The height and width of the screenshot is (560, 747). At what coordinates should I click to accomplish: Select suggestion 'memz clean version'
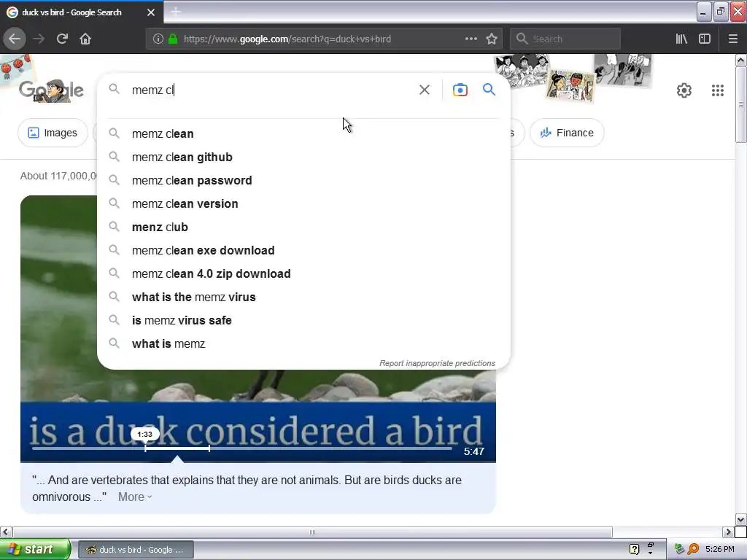303,204
